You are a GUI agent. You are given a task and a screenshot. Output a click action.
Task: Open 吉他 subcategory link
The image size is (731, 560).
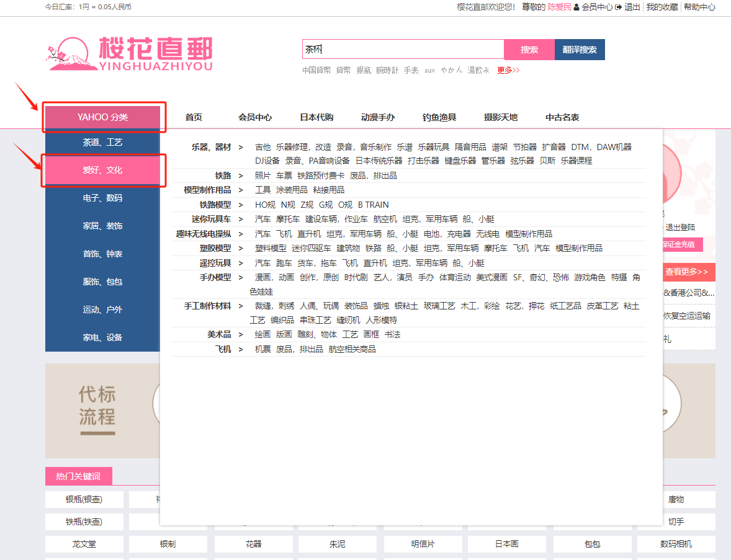tap(262, 148)
